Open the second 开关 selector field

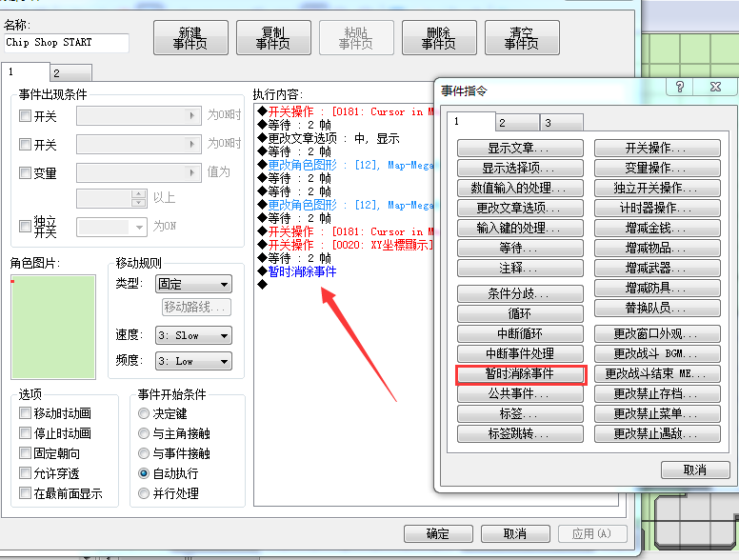pyautogui.click(x=139, y=144)
